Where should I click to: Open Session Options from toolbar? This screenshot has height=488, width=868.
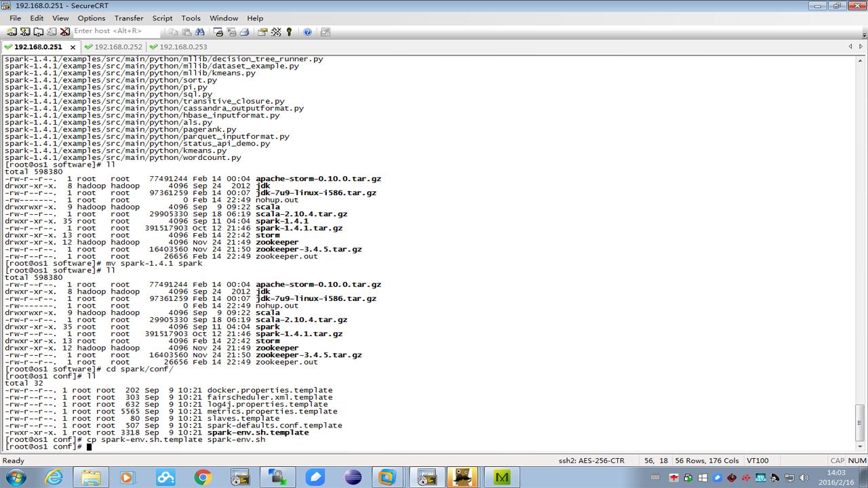[x=263, y=32]
